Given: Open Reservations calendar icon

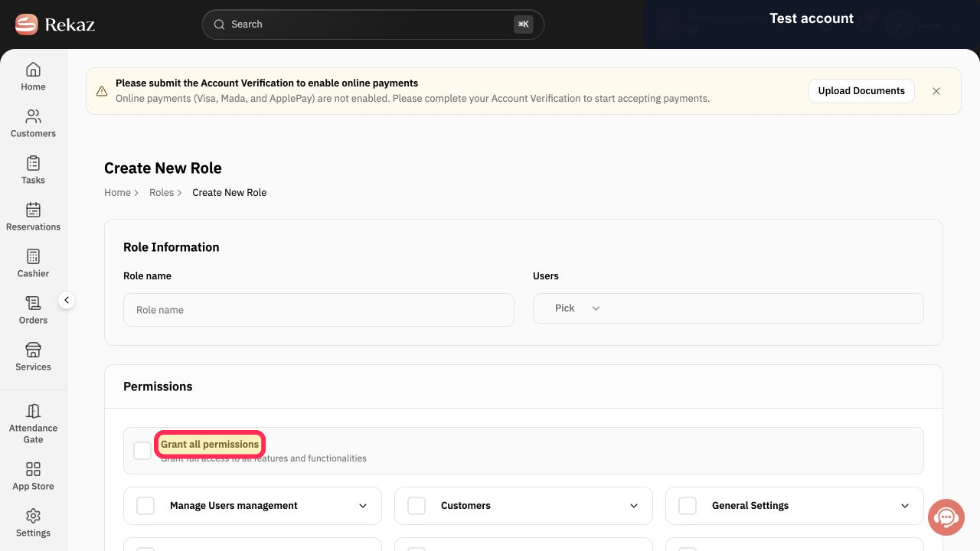Looking at the screenshot, I should 33,210.
